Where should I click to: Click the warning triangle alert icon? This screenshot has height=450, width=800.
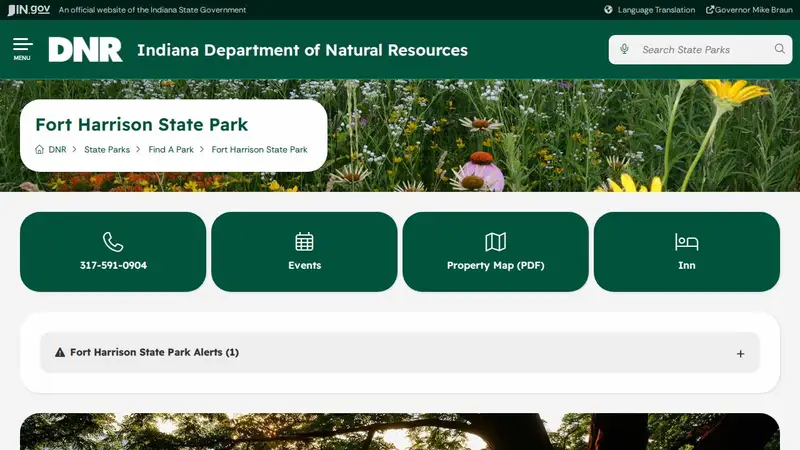click(x=60, y=353)
